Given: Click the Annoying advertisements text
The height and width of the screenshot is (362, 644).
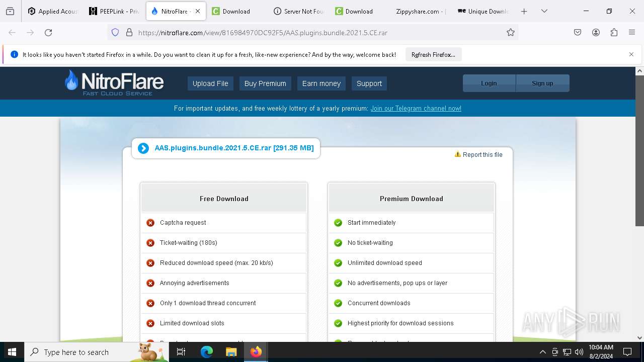Looking at the screenshot, I should coord(195,283).
